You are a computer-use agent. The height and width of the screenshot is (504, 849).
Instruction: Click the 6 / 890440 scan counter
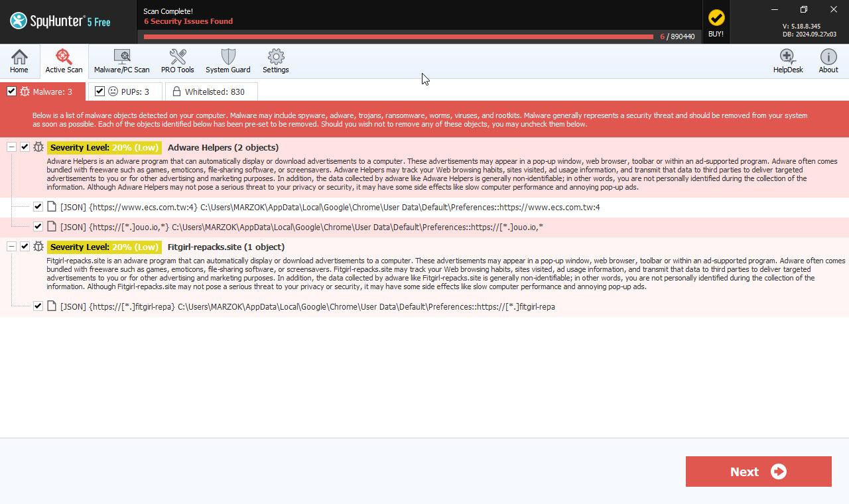pyautogui.click(x=677, y=36)
